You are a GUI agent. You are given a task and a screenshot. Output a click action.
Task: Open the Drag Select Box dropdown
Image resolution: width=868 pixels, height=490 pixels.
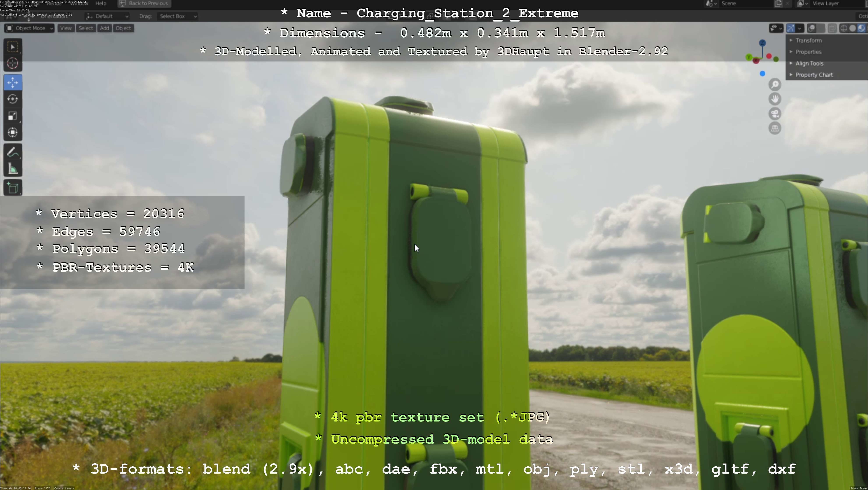point(177,16)
